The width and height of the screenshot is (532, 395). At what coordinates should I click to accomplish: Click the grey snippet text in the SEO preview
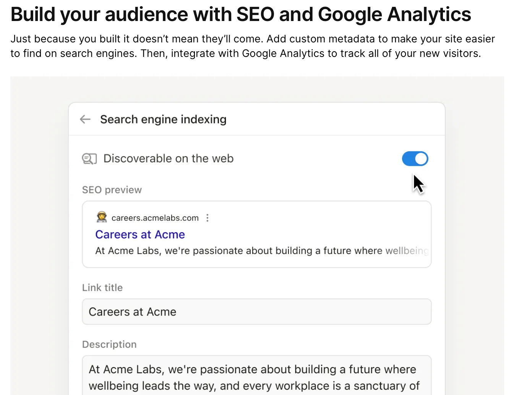click(x=261, y=251)
